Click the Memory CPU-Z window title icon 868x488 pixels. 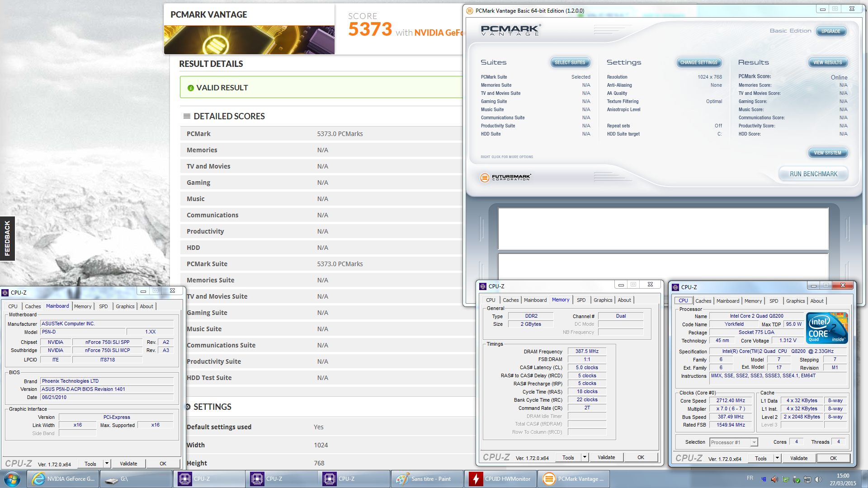point(483,286)
